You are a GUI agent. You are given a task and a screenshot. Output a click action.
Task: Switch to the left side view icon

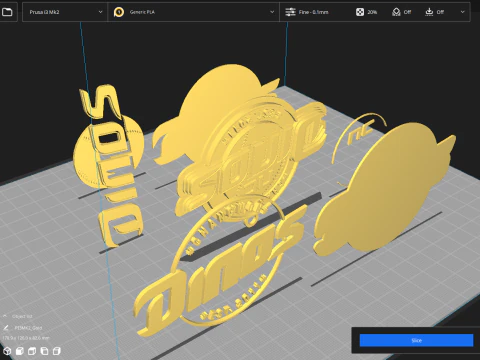[44, 351]
